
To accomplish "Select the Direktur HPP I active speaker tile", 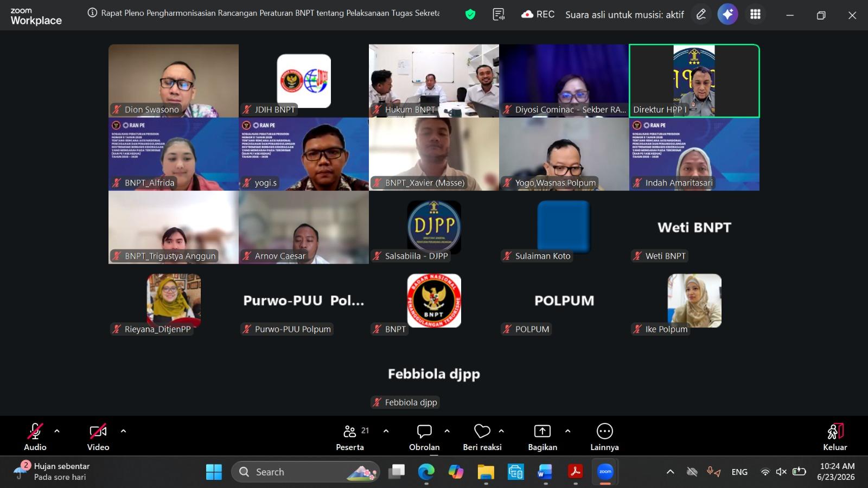I will click(694, 81).
